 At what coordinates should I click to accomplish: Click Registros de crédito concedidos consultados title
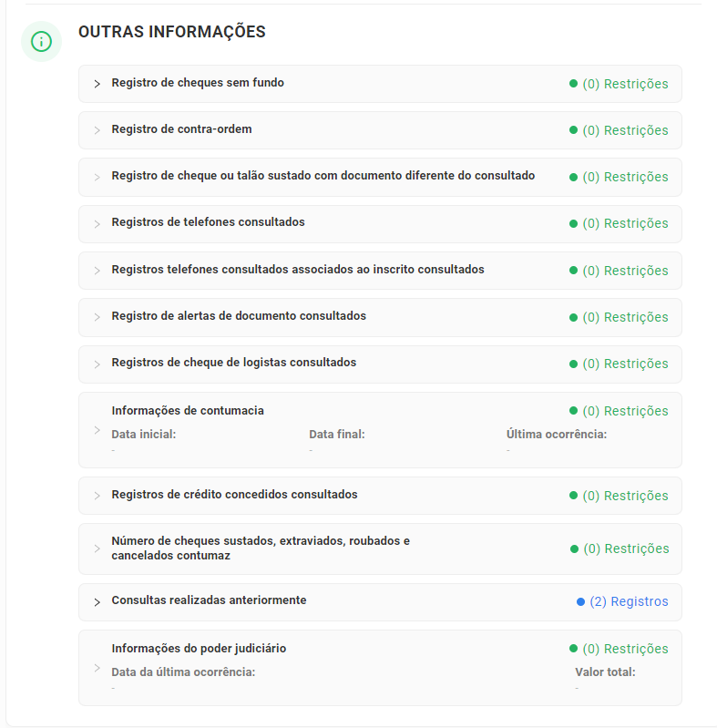click(x=234, y=495)
